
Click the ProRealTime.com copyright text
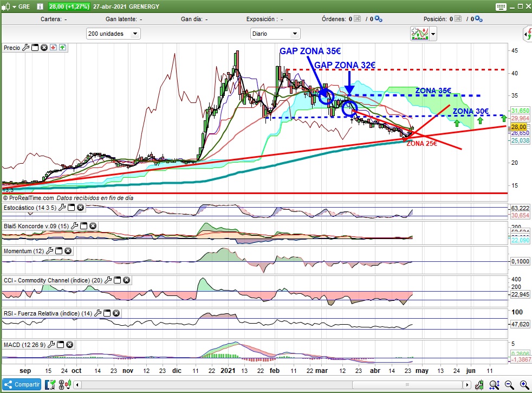(x=29, y=198)
